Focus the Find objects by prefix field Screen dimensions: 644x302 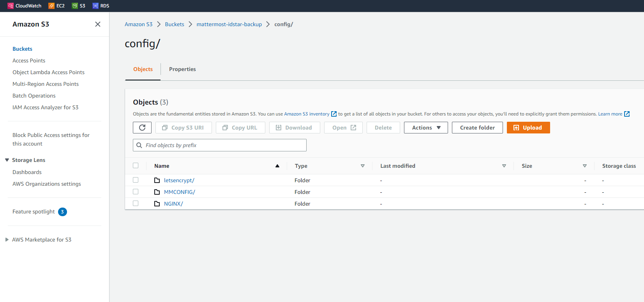pyautogui.click(x=220, y=145)
